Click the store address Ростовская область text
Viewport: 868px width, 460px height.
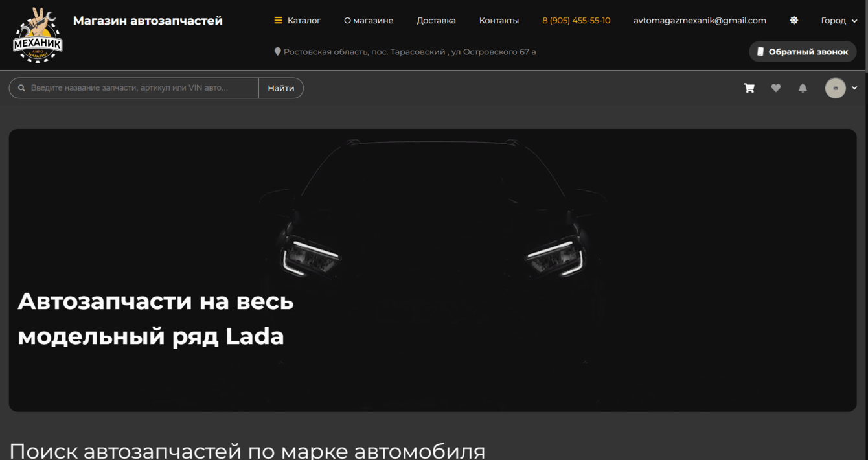(409, 52)
